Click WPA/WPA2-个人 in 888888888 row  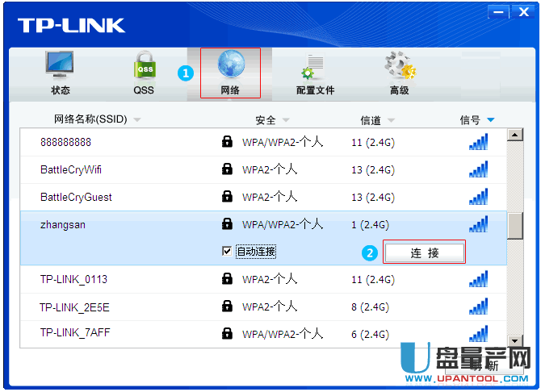(283, 142)
